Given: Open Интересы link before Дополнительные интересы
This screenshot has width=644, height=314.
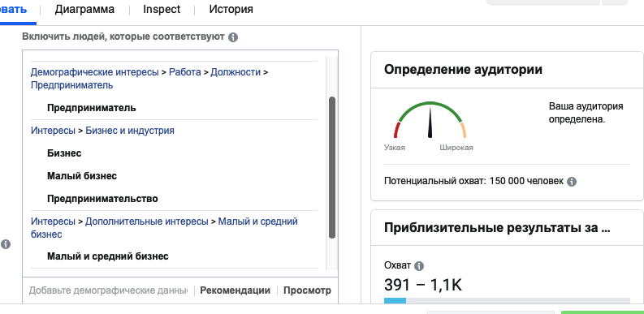Looking at the screenshot, I should tap(53, 222).
